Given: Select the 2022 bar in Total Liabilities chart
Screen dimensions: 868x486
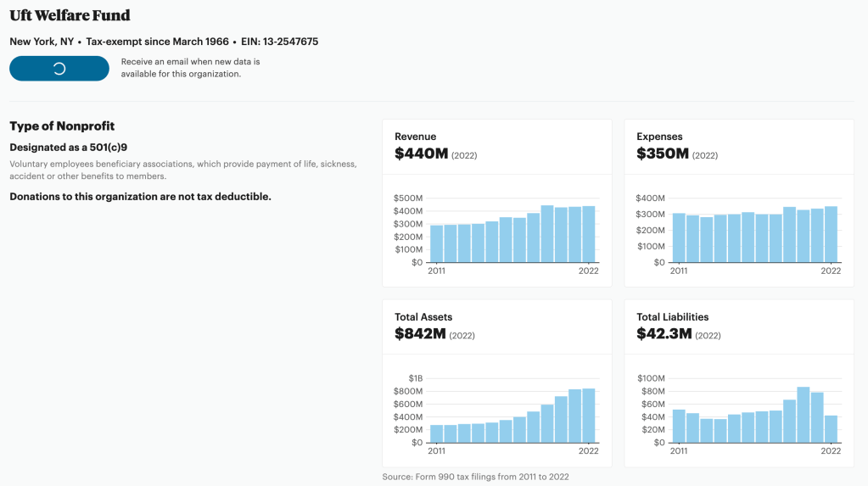Looking at the screenshot, I should tap(831, 428).
